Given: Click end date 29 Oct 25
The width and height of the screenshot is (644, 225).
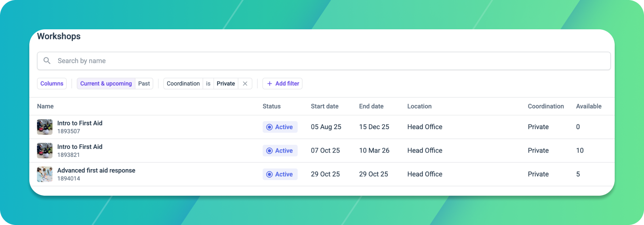Looking at the screenshot, I should [373, 174].
